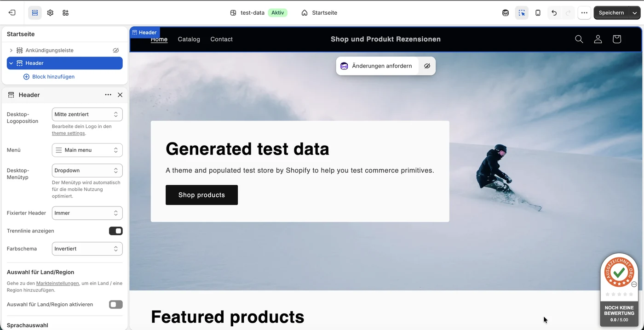644x330 pixels.
Task: Click the Ankündigungsleiste section icon
Action: 19,50
